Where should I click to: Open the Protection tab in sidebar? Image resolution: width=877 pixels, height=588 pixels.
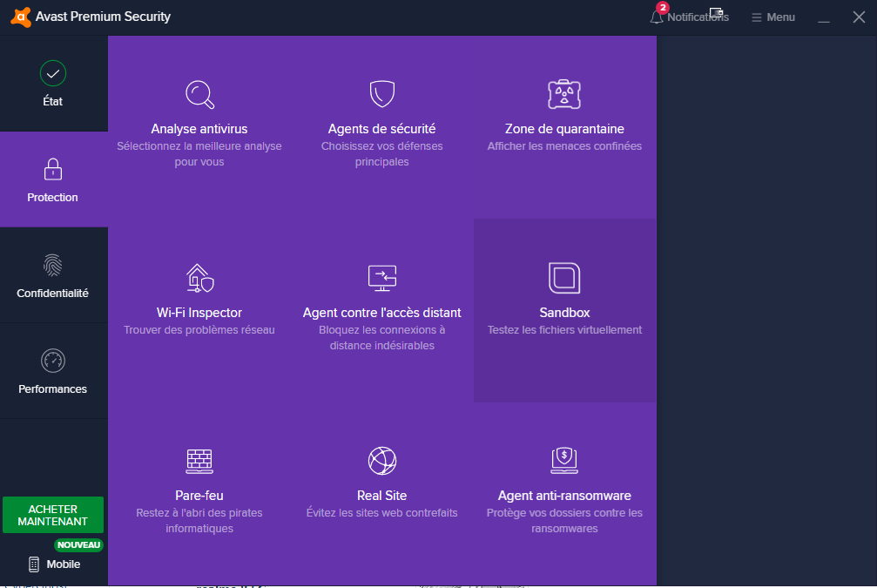(x=54, y=179)
